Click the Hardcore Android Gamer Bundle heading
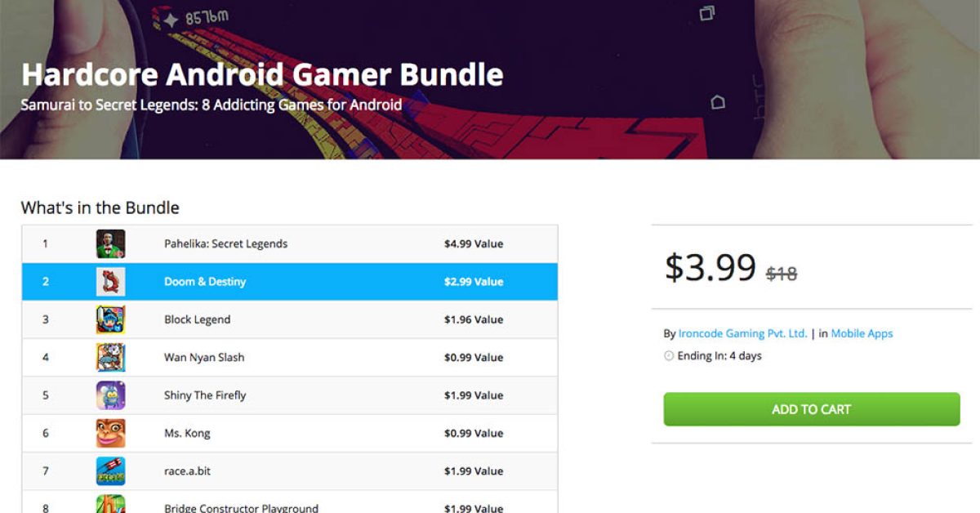The width and height of the screenshot is (980, 513). coord(262,74)
